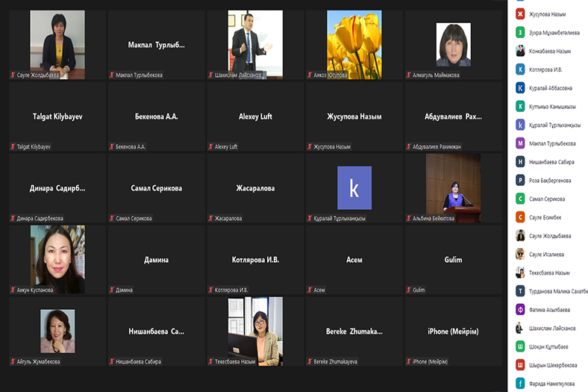Click red avatar beside Шырын Шекербекова in list
This screenshot has height=392, width=588.
[520, 364]
